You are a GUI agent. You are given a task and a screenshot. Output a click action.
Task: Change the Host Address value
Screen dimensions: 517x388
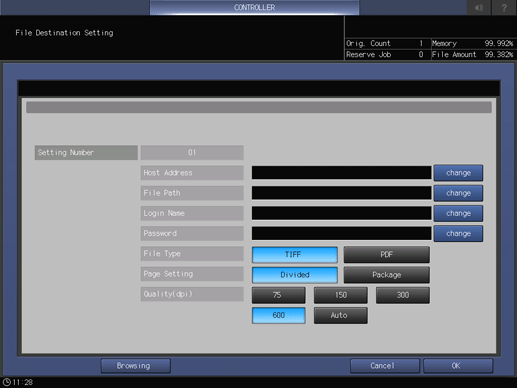tap(458, 173)
